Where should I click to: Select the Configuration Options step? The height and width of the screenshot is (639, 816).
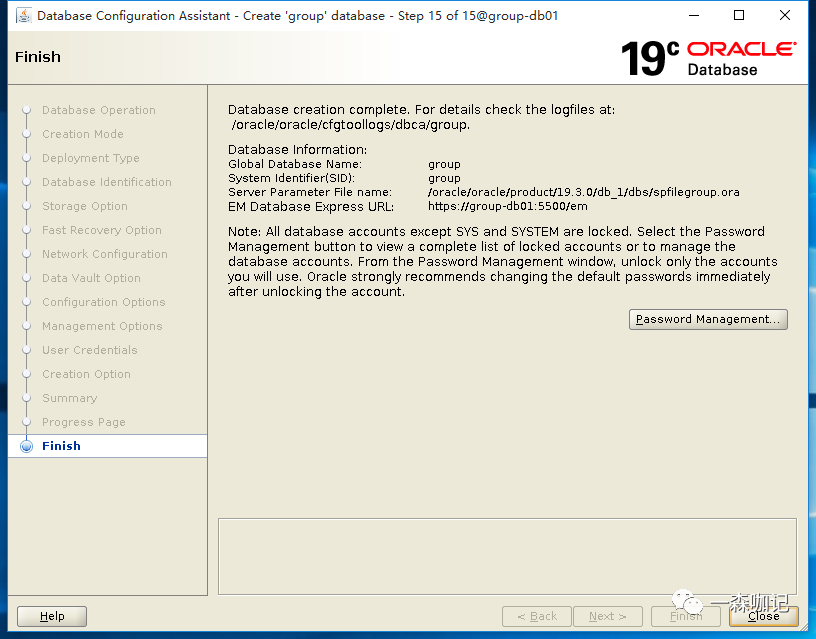104,302
